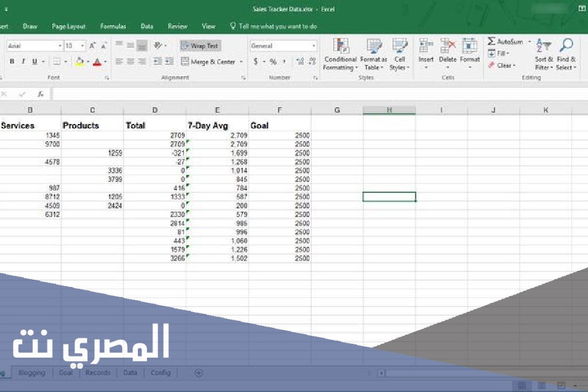Switch to the Records sheet tab
The image size is (588, 392).
click(98, 372)
